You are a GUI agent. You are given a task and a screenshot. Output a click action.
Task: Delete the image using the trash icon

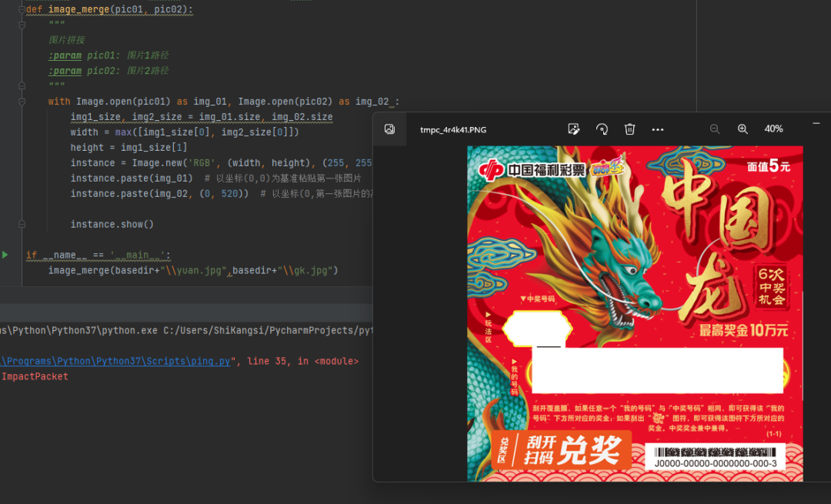point(629,129)
